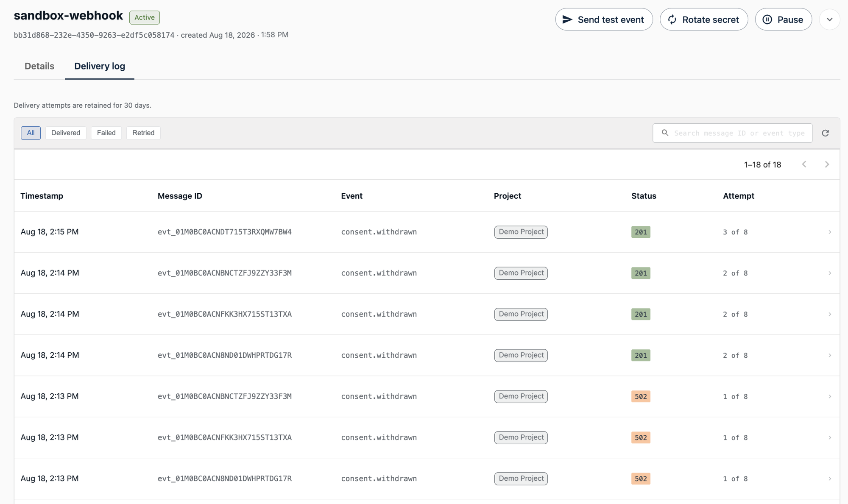Viewport: 848px width, 504px height.
Task: Expand the 2:13 PM ...ST13TXA row chevron
Action: (829, 438)
